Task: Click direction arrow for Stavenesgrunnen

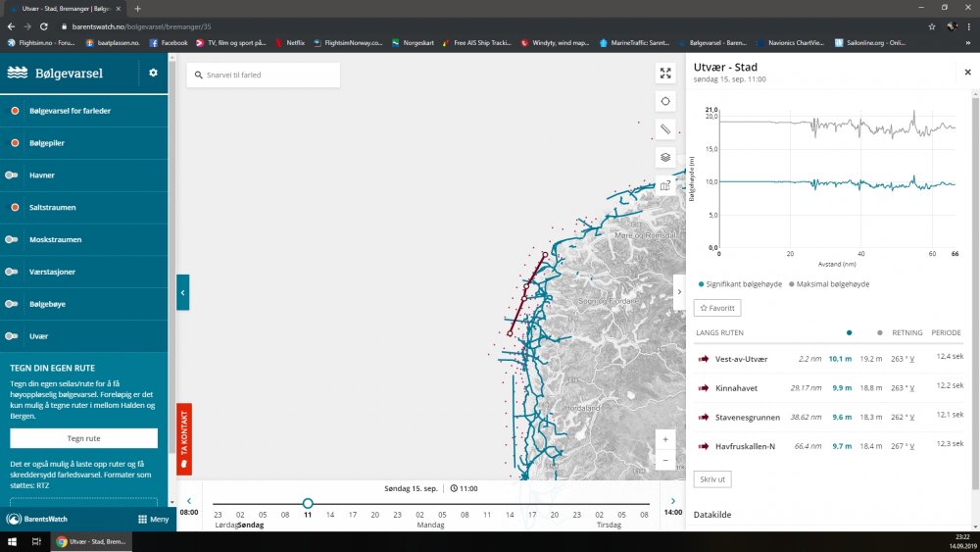Action: tap(703, 417)
